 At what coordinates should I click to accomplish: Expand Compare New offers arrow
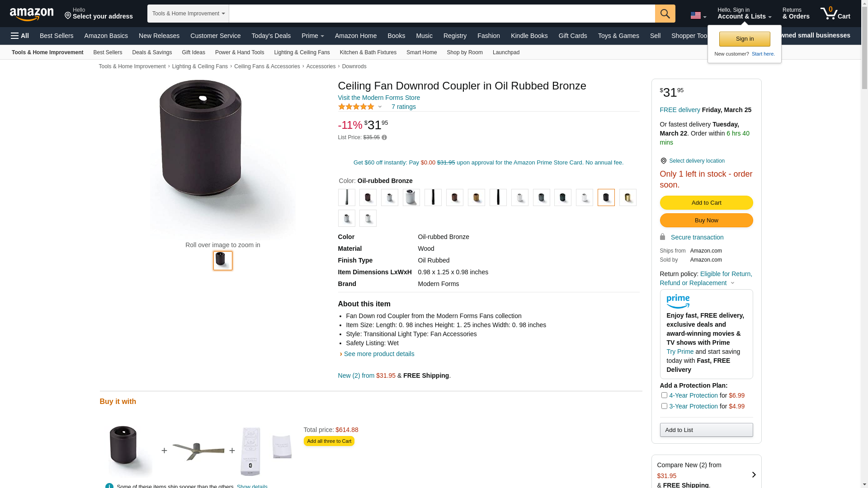[754, 474]
